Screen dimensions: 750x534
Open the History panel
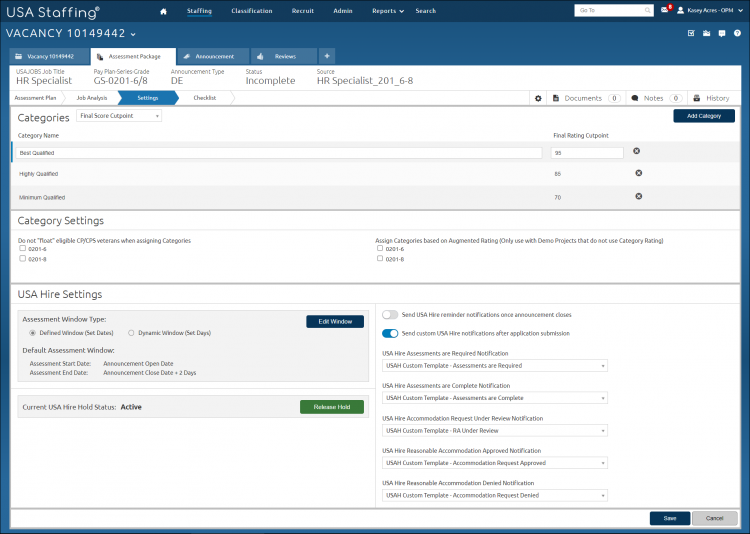[711, 98]
